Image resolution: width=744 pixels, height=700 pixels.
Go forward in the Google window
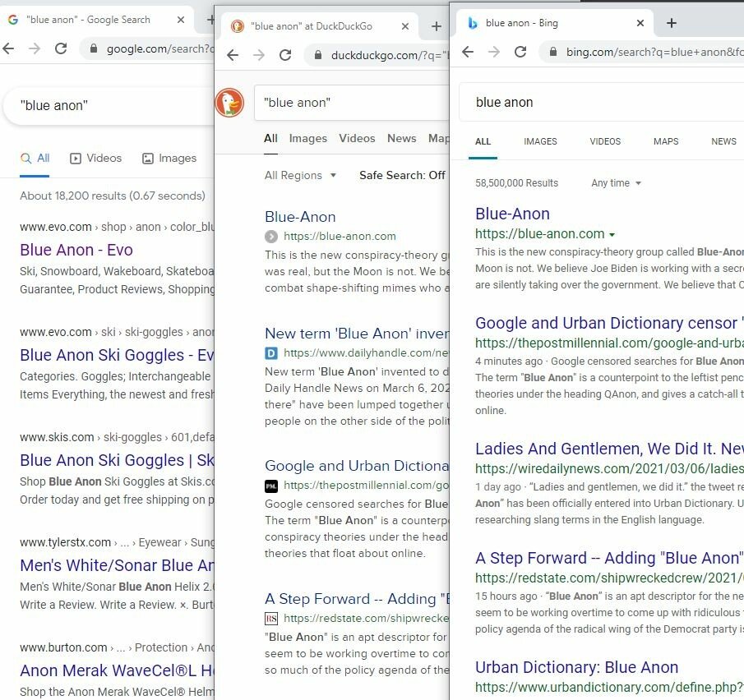pyautogui.click(x=35, y=48)
